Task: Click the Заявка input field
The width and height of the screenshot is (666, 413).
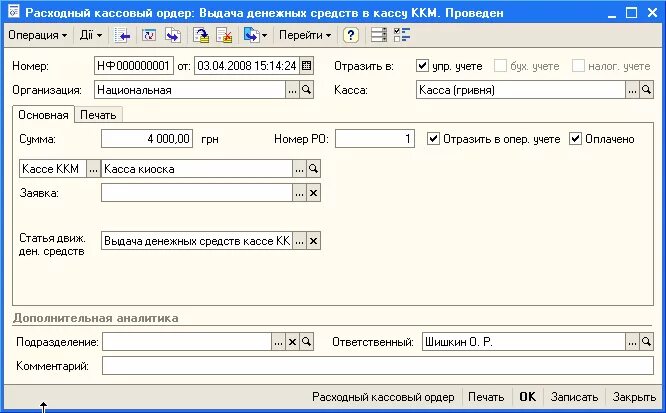Action: [x=197, y=193]
